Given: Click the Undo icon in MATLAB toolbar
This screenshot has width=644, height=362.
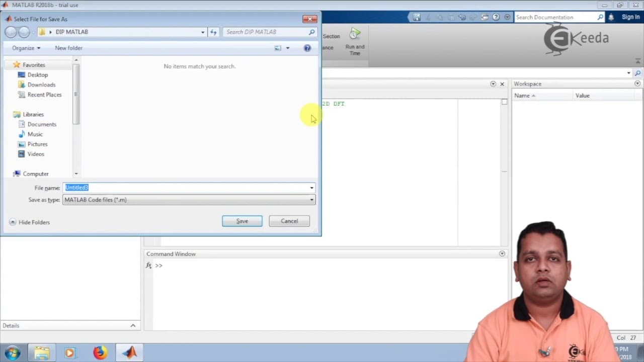Looking at the screenshot, I should pyautogui.click(x=462, y=17).
